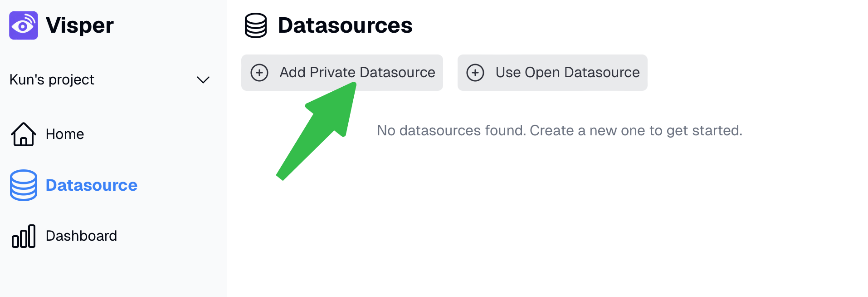Viewport: 868px width, 297px height.
Task: Click the Datasources page heading
Action: 345,25
